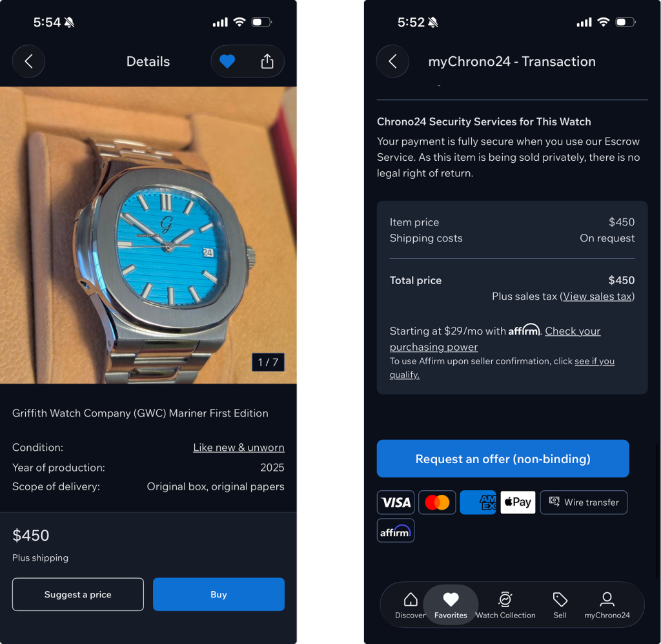Tap the Affirm payment badge

click(396, 530)
